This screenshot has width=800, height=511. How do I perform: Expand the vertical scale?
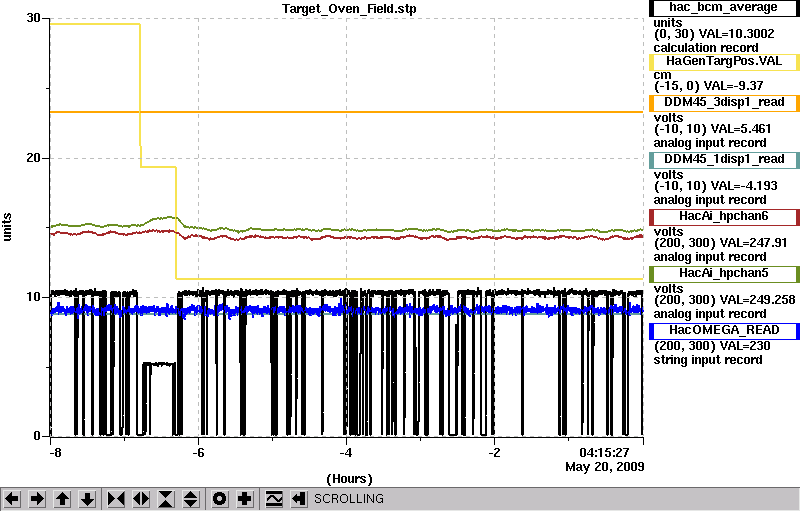[x=191, y=499]
